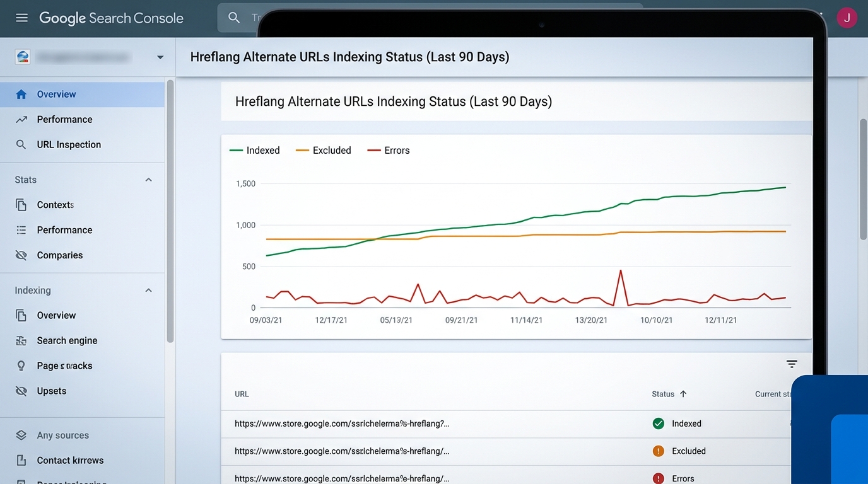
Task: Click the "09/21/21" date on the chart axis
Action: (462, 320)
